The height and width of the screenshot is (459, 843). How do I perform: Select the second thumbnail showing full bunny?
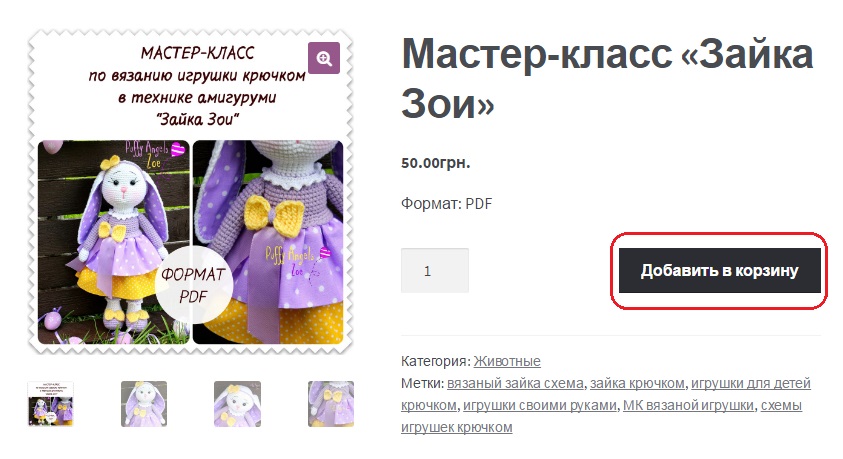click(x=144, y=404)
